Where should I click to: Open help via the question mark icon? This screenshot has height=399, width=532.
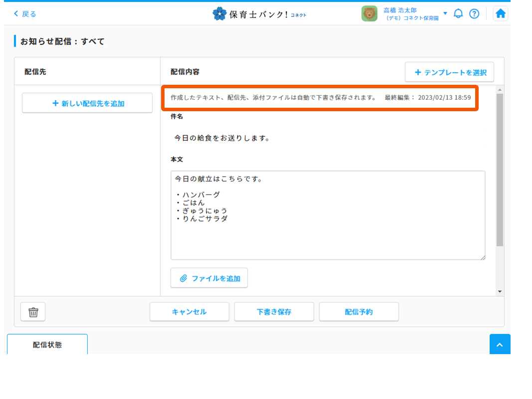(x=474, y=14)
